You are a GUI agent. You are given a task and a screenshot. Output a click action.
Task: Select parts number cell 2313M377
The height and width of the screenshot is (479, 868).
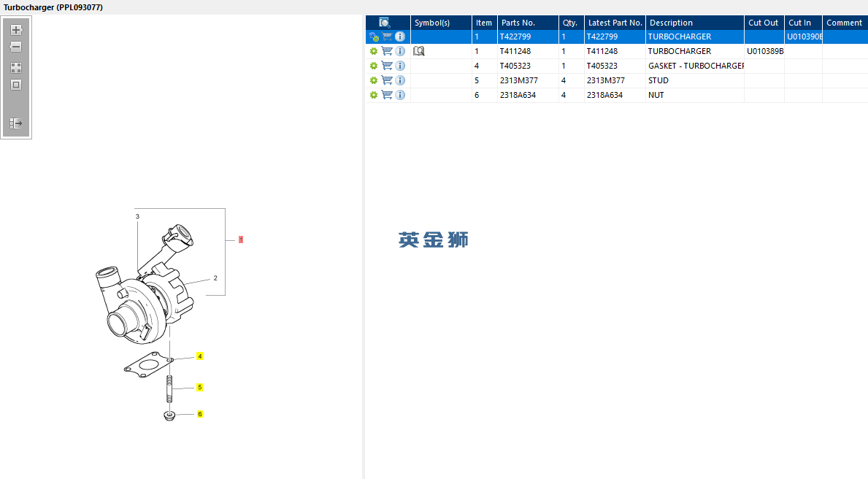[x=528, y=80]
